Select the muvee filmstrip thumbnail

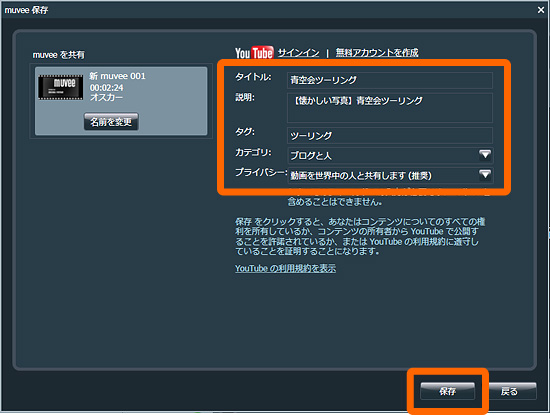pyautogui.click(x=61, y=87)
